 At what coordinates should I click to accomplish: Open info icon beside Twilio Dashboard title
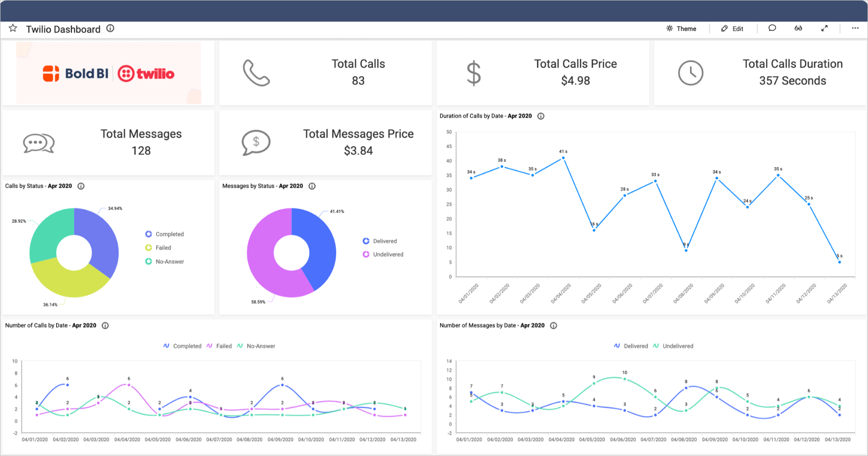point(110,29)
